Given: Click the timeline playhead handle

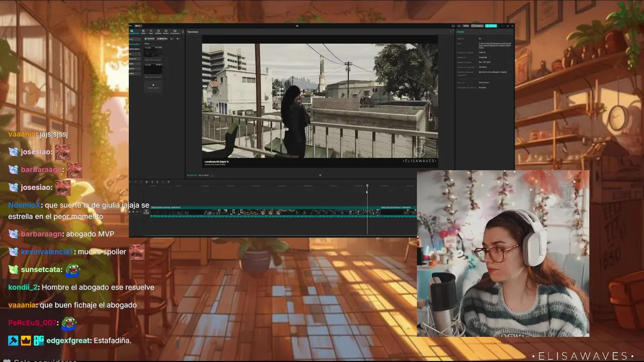Looking at the screenshot, I should pos(367,186).
